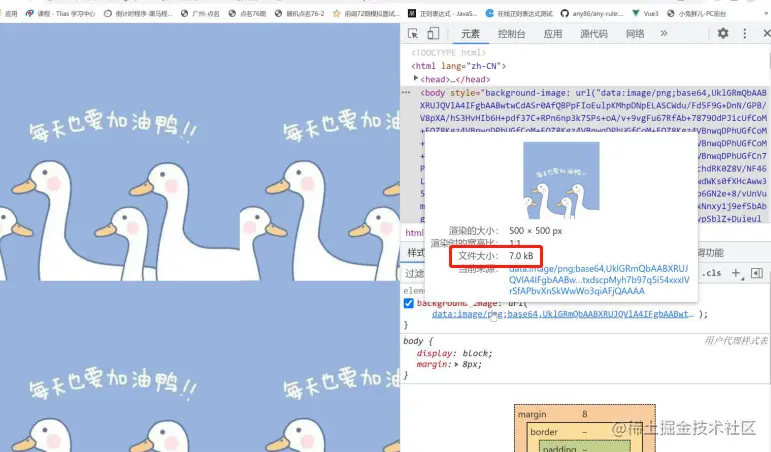Focus the 过滤 styles filter field
Image resolution: width=771 pixels, height=452 pixels.
414,273
